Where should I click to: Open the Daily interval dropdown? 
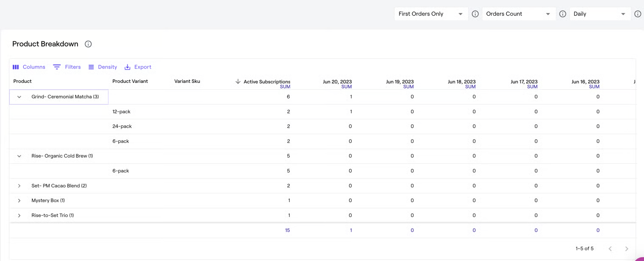pos(600,14)
